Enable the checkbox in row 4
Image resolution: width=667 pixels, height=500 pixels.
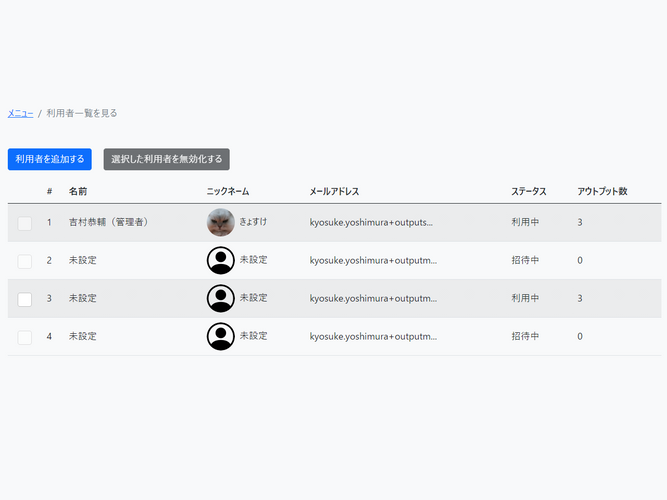(x=25, y=337)
